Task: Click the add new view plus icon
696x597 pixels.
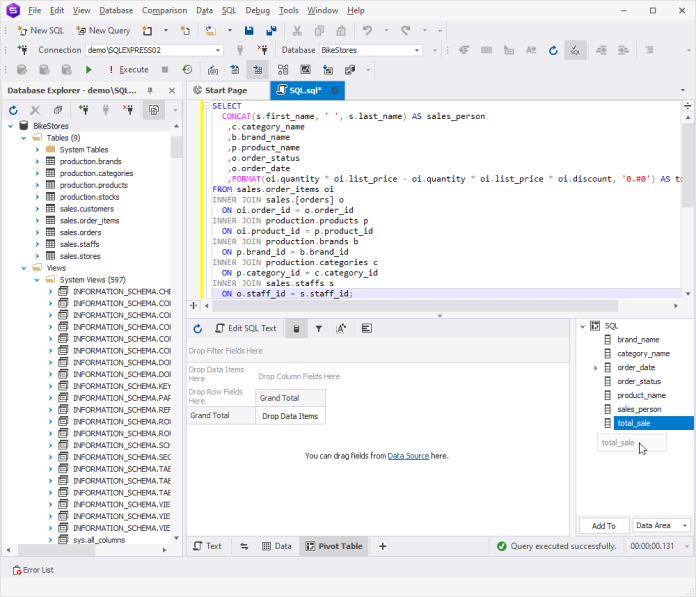Action: pos(382,546)
